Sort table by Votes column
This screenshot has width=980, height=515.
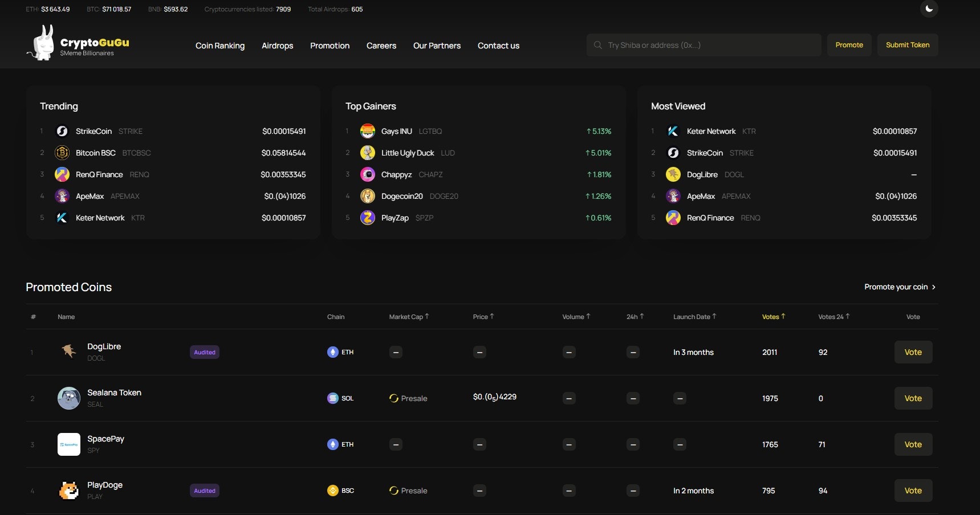tap(774, 317)
